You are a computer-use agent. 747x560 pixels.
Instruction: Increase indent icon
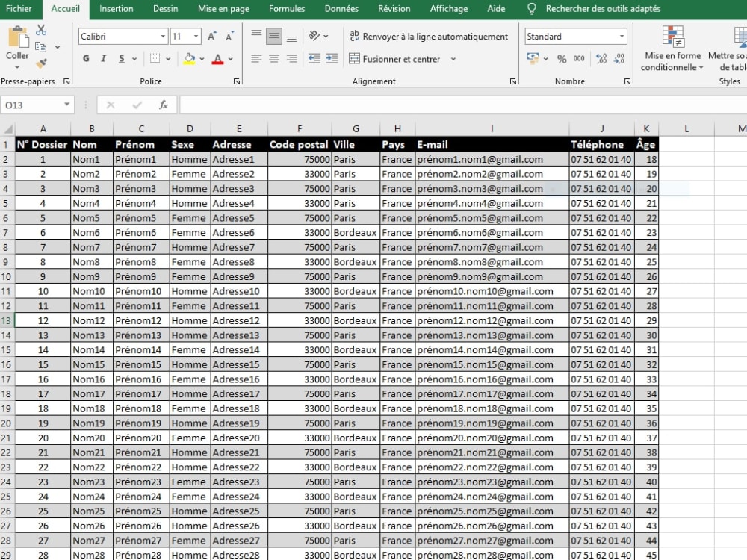coord(332,58)
